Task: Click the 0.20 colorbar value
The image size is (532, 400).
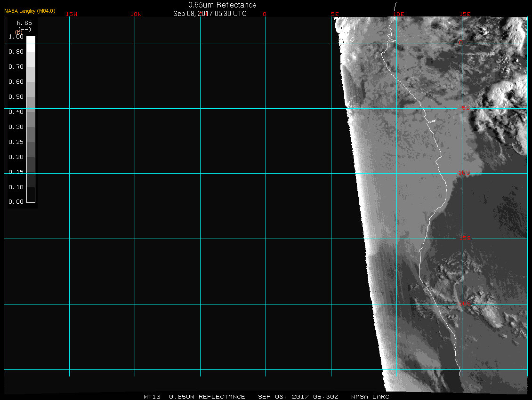Action: 16,157
